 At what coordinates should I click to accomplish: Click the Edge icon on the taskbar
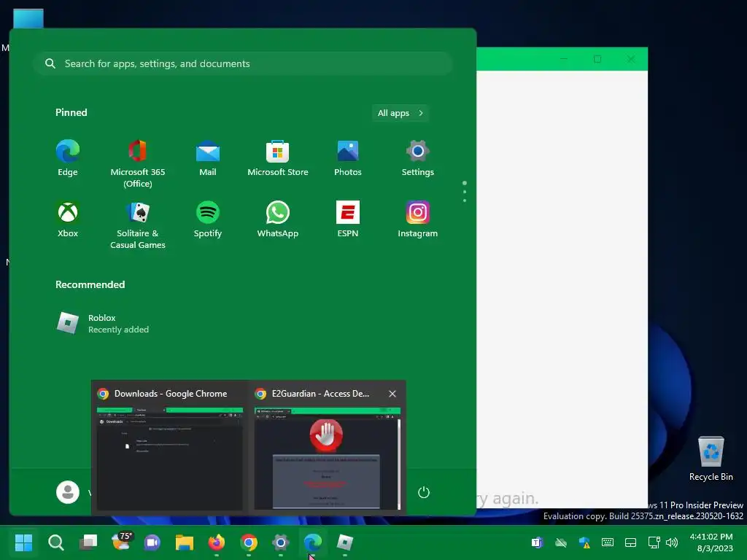point(313,542)
